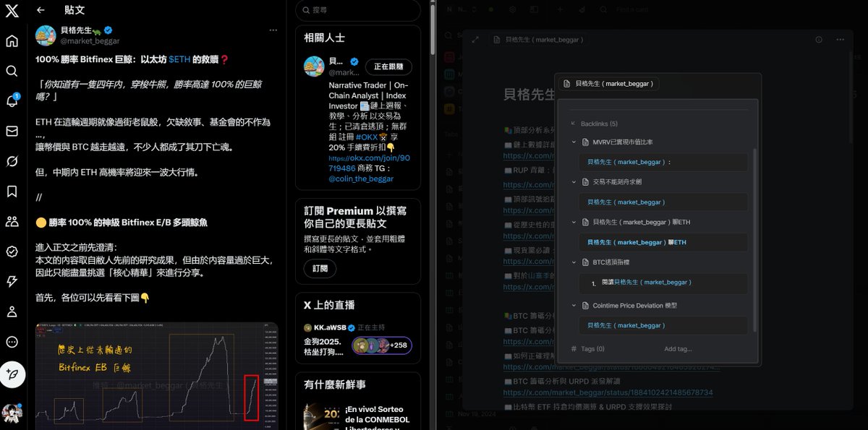The image size is (868, 430).
Task: Open Notifications bell with badge
Action: tap(12, 101)
